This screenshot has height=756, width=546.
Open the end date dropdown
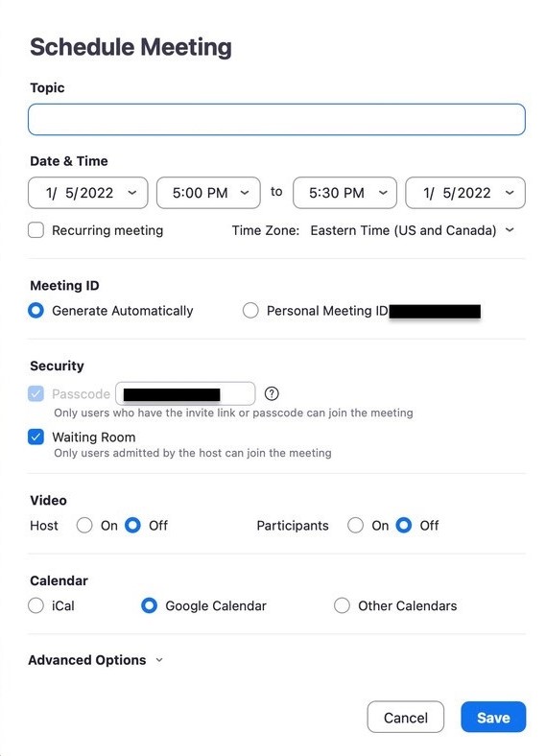click(465, 193)
